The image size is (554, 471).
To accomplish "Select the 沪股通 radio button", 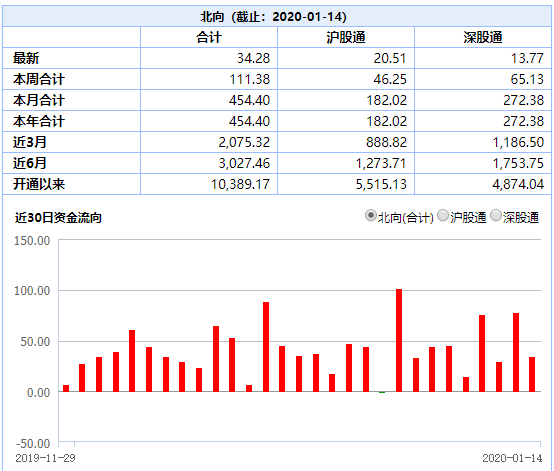I will (x=443, y=216).
